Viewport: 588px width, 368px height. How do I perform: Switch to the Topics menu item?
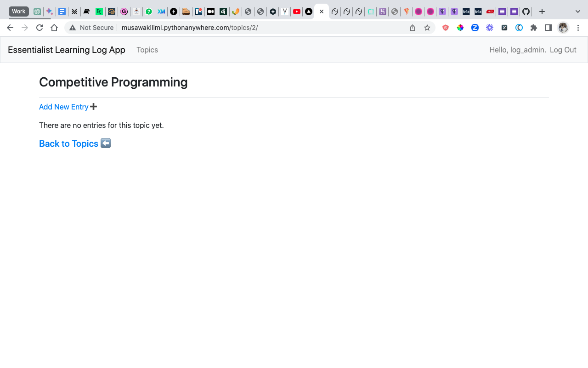click(147, 50)
